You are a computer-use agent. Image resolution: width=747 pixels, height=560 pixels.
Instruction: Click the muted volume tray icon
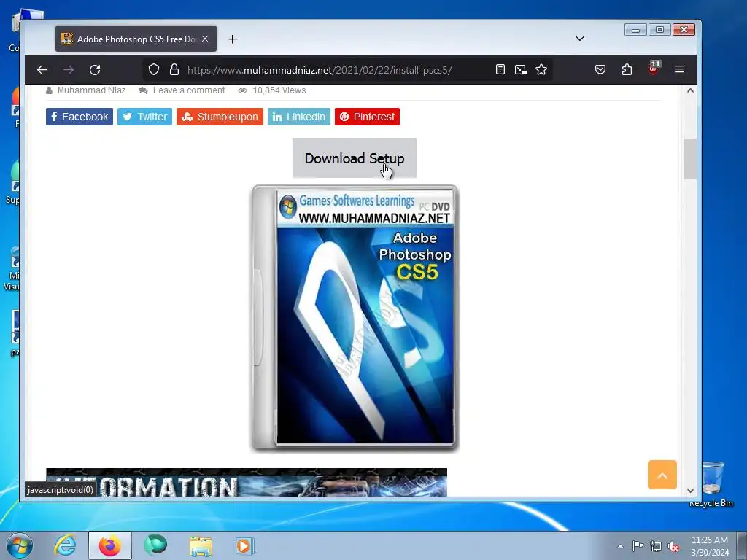673,547
